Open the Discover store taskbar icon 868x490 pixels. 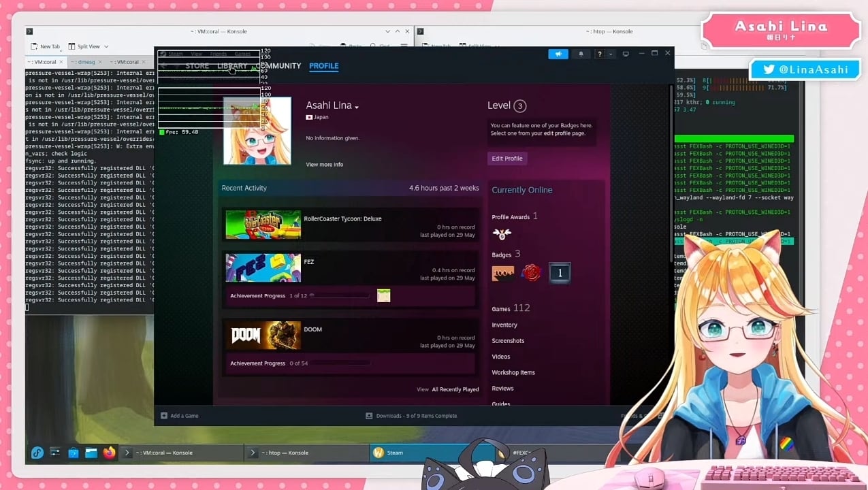[x=74, y=453]
